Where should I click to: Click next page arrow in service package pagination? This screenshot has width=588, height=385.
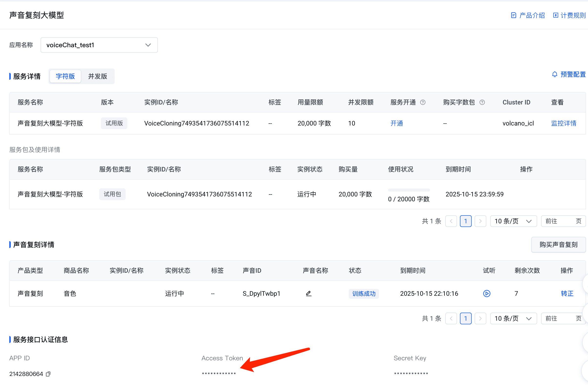click(x=480, y=221)
